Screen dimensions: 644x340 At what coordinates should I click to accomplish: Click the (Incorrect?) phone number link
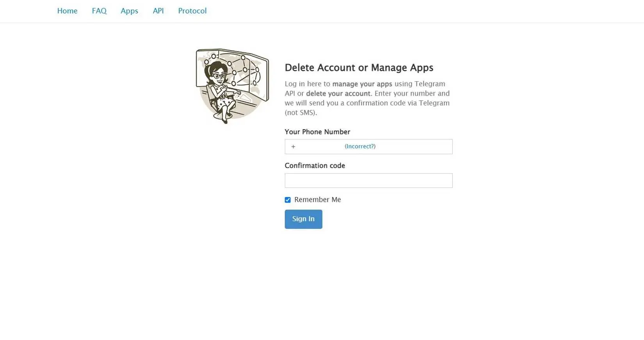click(x=360, y=146)
